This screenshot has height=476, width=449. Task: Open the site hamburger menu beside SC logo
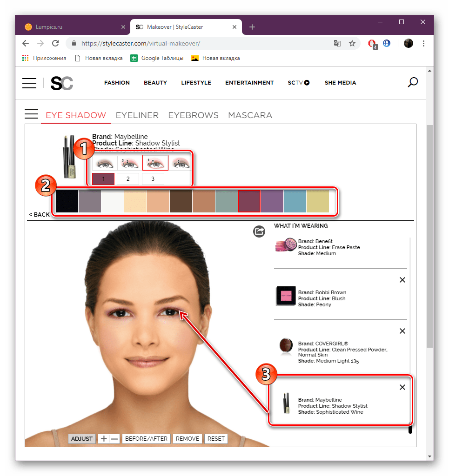29,83
